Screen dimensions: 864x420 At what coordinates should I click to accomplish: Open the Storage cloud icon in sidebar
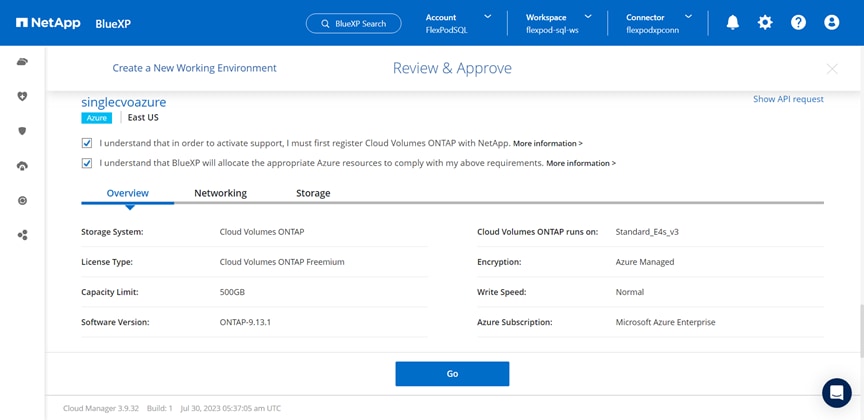coord(22,62)
